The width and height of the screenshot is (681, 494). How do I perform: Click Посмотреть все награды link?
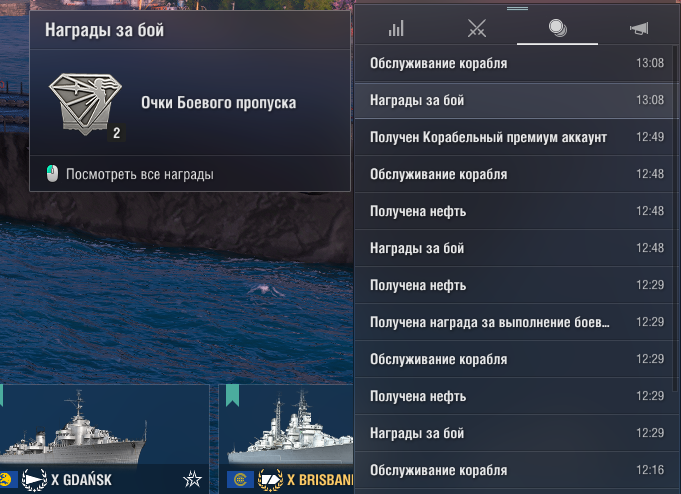pyautogui.click(x=139, y=174)
